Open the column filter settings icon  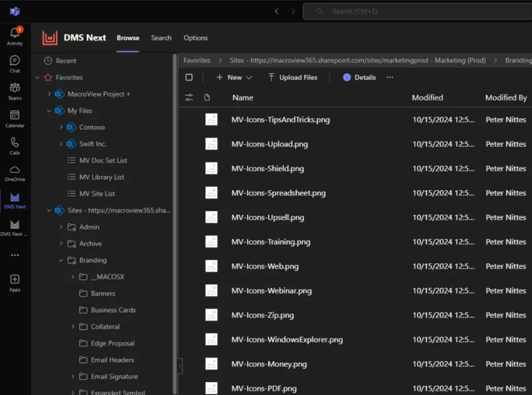pyautogui.click(x=189, y=98)
